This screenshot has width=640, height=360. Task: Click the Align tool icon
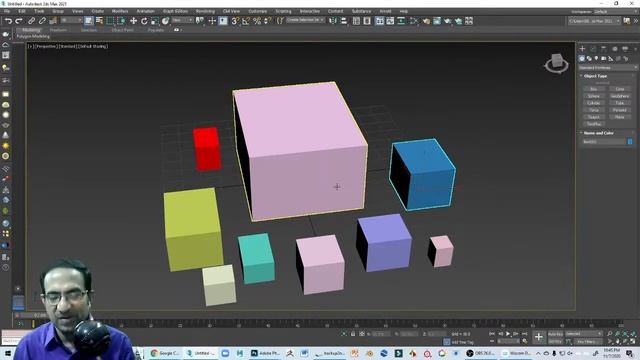pos(344,21)
